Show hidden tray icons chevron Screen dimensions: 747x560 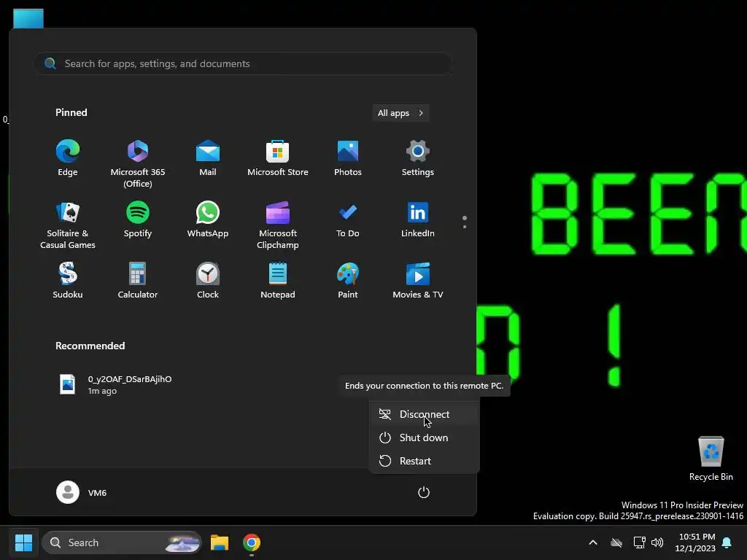click(x=593, y=542)
